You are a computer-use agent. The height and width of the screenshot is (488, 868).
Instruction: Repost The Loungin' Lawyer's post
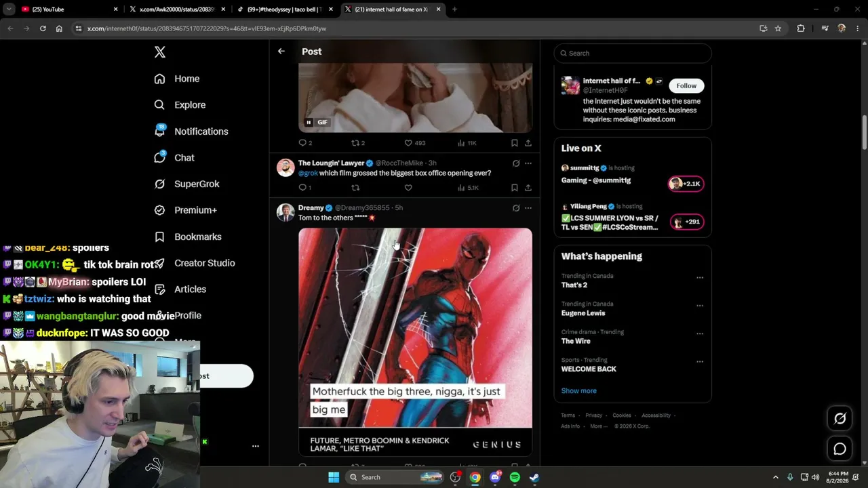point(355,188)
